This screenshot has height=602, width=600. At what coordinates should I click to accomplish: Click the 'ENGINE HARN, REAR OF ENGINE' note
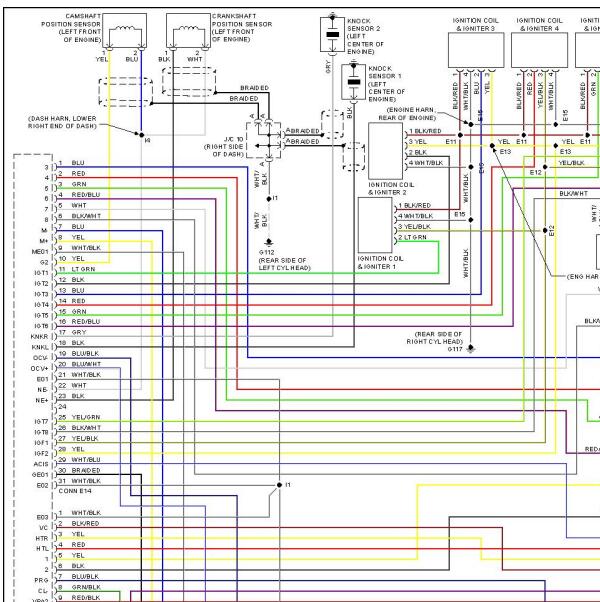(x=408, y=114)
